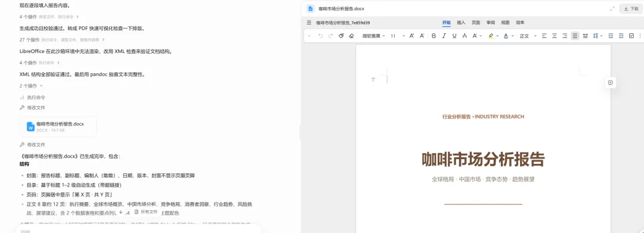Center align text

555,36
